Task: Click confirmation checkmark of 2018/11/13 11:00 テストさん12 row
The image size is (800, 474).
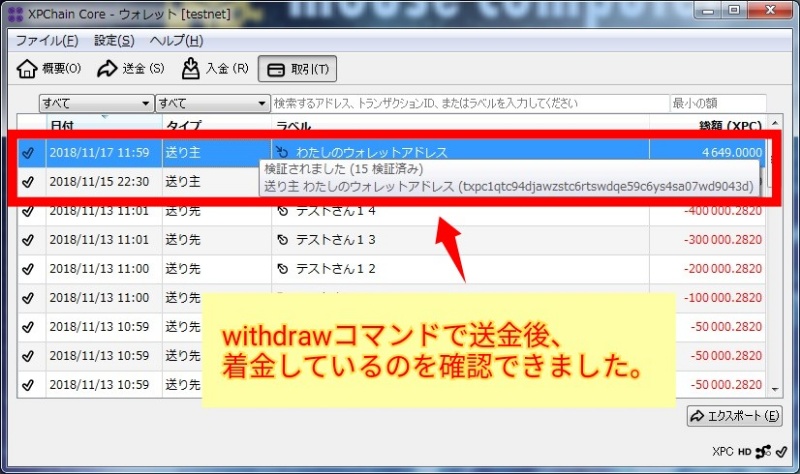Action: pos(28,269)
